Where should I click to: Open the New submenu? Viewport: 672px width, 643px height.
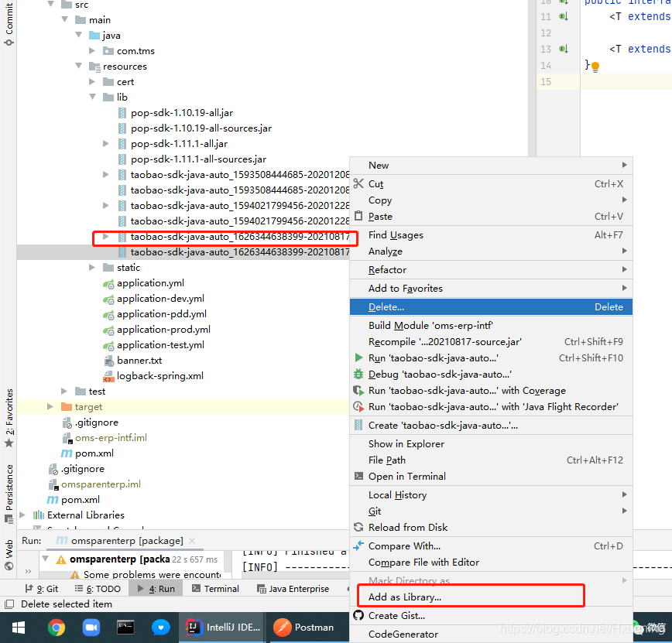(x=491, y=166)
